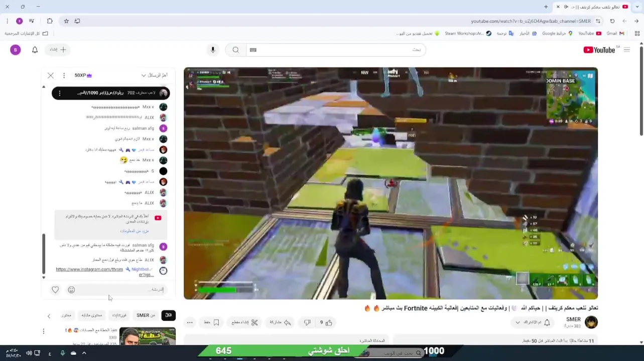Screen dimensions: 644x361
Task: Open the Steam Workshop bookmark
Action: (468, 34)
